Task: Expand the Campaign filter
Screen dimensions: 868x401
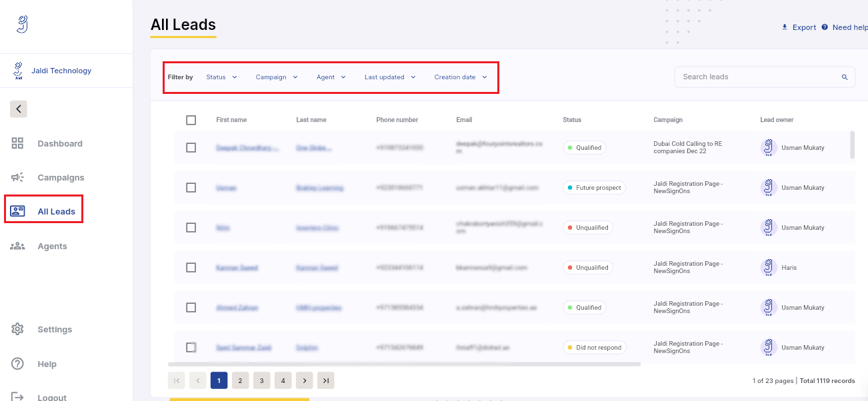Action: click(x=276, y=77)
